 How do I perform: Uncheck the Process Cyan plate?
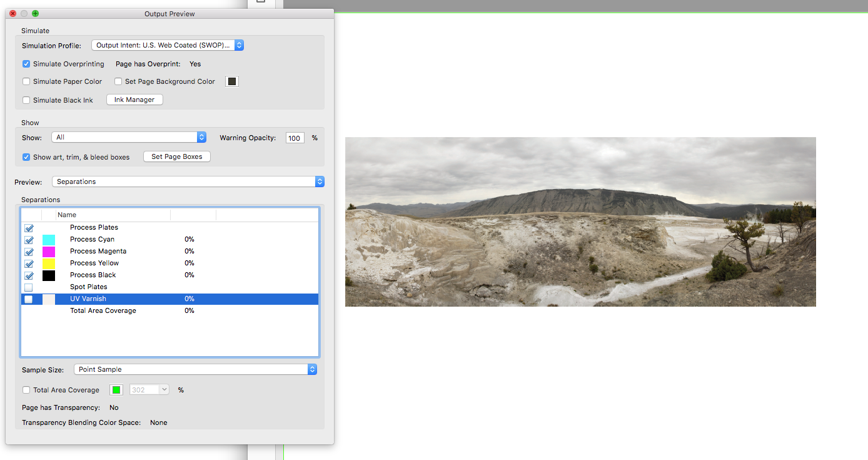[x=29, y=240]
